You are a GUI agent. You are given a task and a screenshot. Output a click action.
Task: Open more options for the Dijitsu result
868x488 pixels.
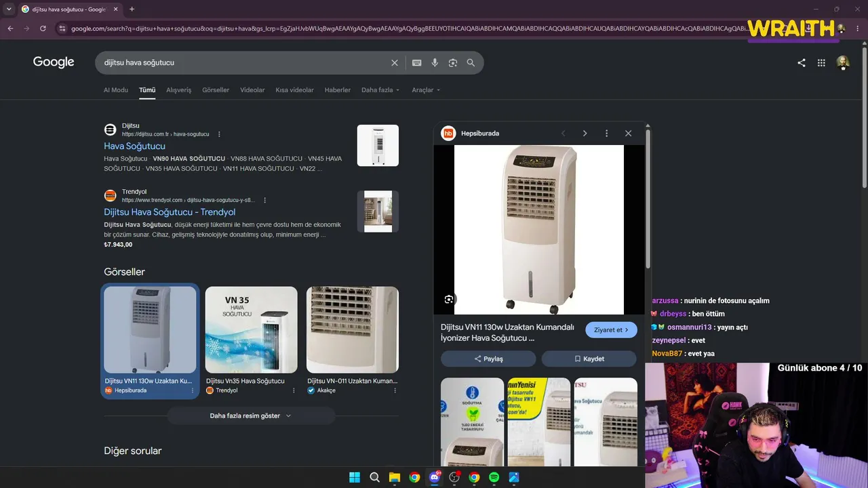click(x=219, y=134)
